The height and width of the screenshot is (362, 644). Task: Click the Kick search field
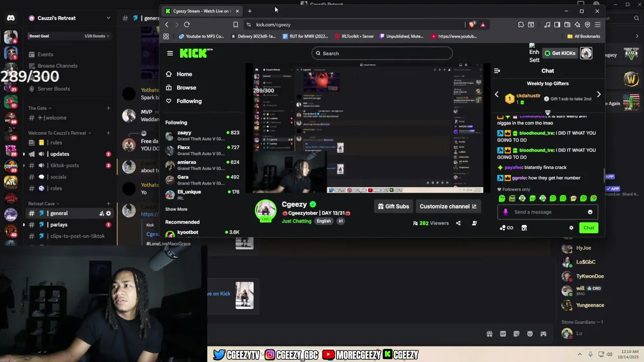click(x=382, y=53)
